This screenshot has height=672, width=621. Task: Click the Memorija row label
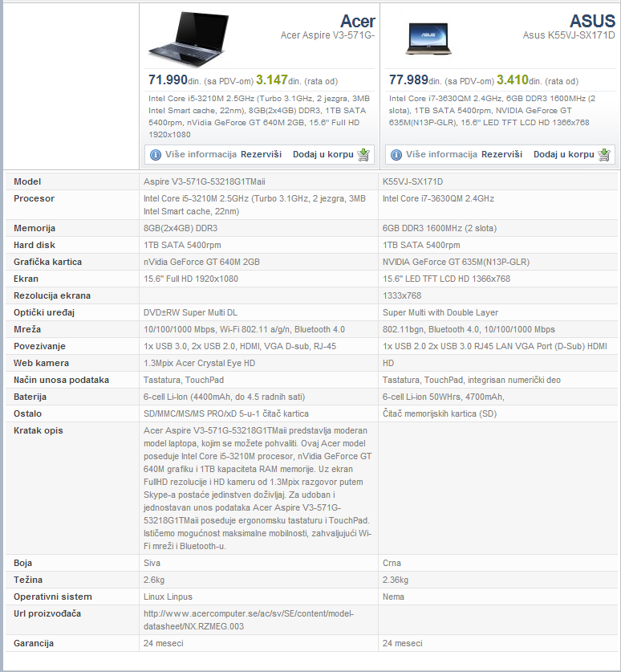(34, 228)
